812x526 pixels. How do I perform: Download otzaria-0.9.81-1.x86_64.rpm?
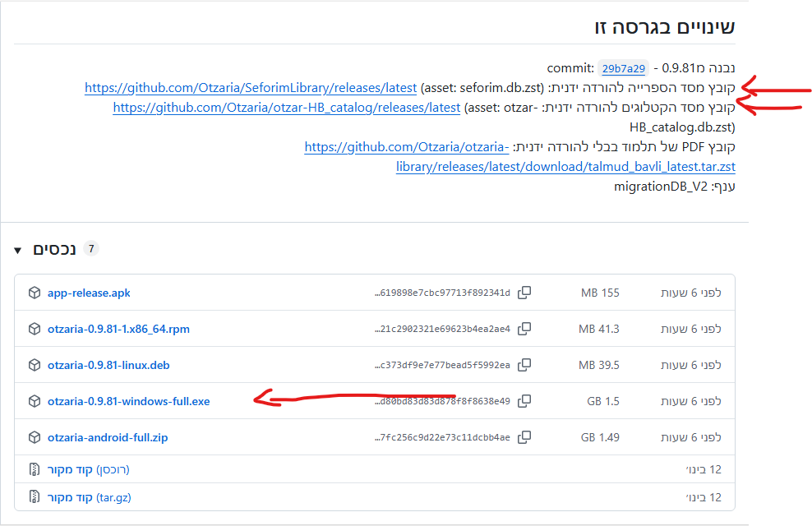118,330
